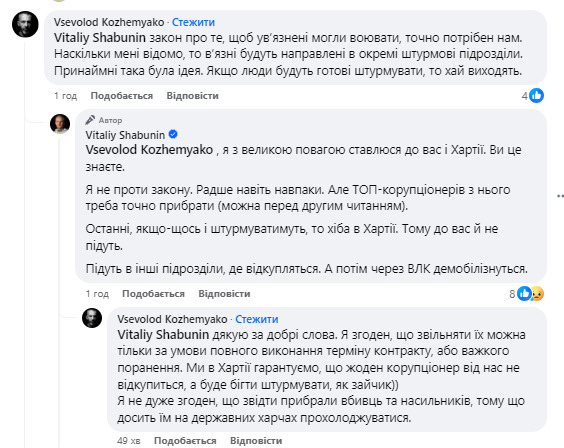
Task: Open the sad face reaction icon
Action: [x=537, y=294]
